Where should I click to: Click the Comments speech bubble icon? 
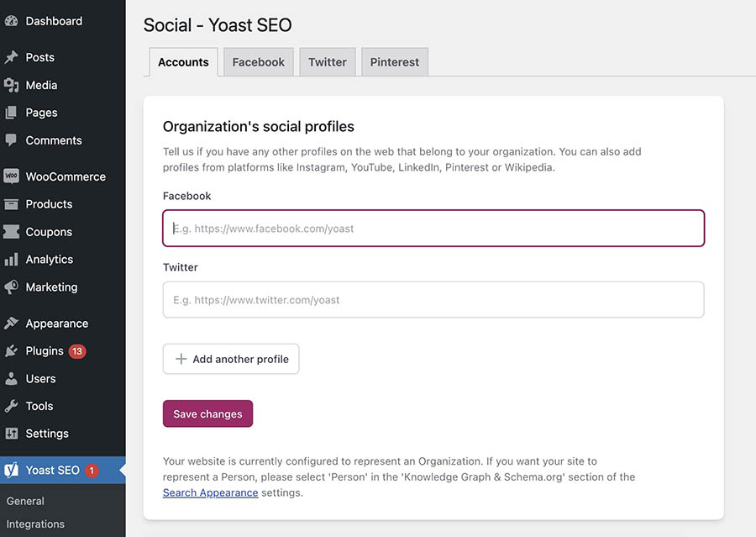[12, 140]
